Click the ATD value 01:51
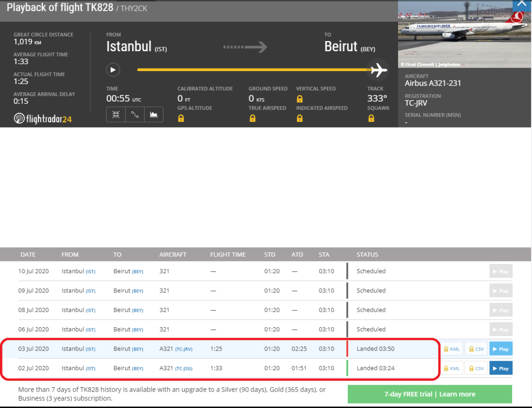Viewport: 532px width, 408px height. [299, 368]
